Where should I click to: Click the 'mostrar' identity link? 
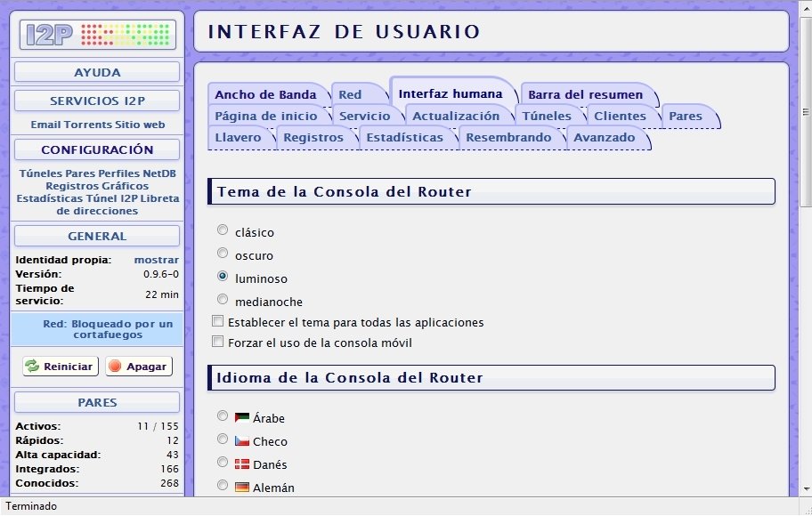(x=157, y=260)
